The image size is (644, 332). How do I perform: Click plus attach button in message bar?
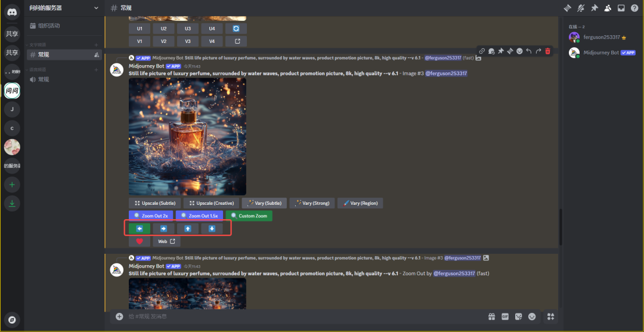pyautogui.click(x=119, y=316)
